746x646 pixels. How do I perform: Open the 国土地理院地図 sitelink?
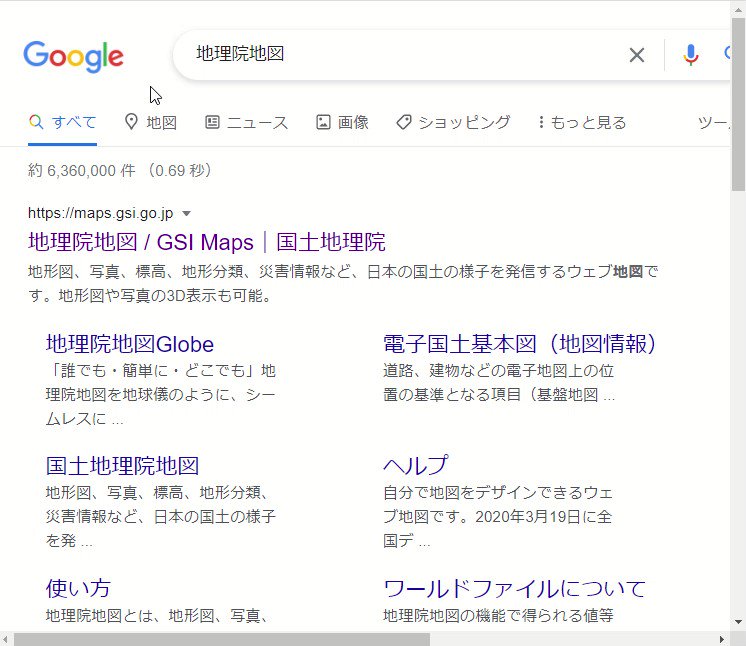click(122, 466)
